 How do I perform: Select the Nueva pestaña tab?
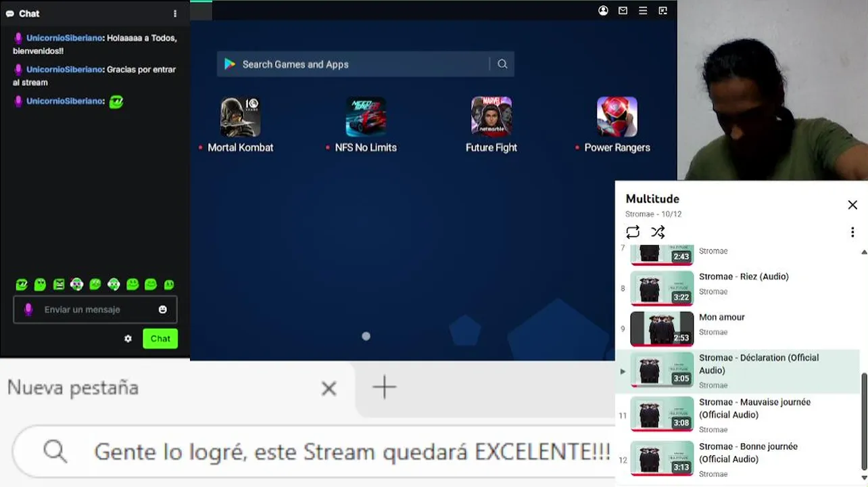pos(176,388)
